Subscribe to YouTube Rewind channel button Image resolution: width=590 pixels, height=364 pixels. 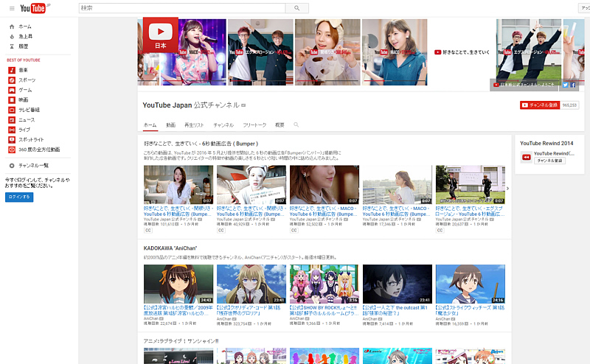pyautogui.click(x=549, y=161)
